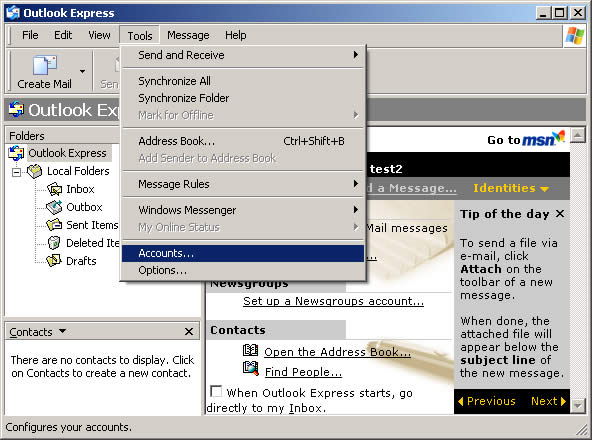Select the Drafts folder label
The image size is (592, 440).
(81, 261)
